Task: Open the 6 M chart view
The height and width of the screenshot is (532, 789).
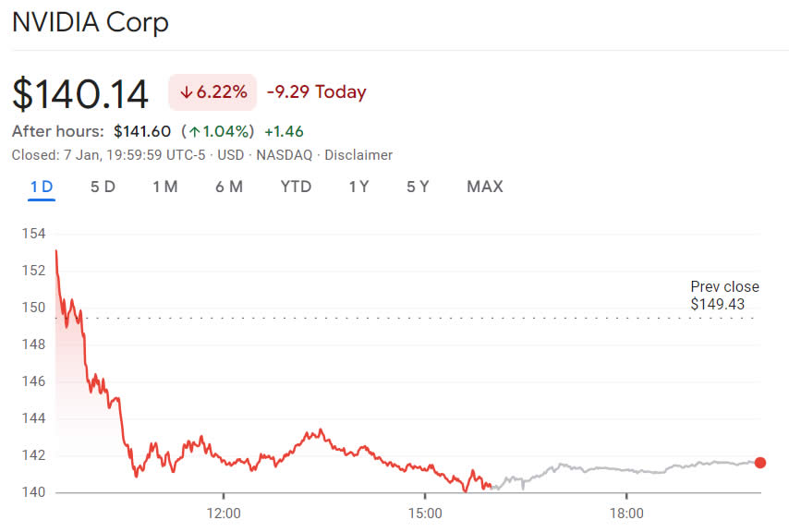Action: (229, 187)
